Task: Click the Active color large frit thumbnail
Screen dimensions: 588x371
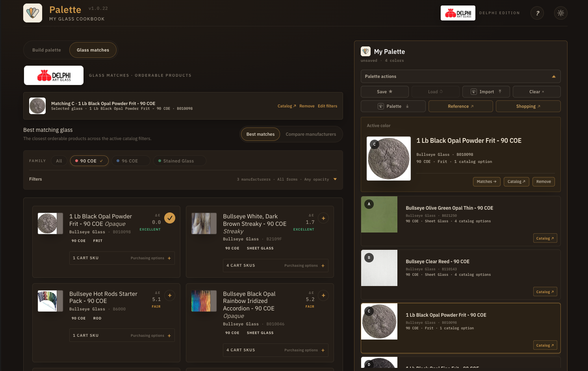Action: (389, 159)
